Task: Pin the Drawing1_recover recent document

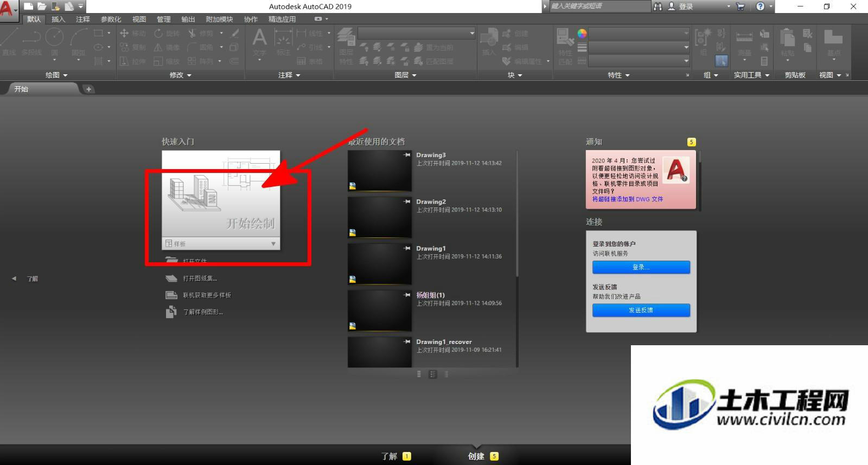Action: pyautogui.click(x=407, y=341)
